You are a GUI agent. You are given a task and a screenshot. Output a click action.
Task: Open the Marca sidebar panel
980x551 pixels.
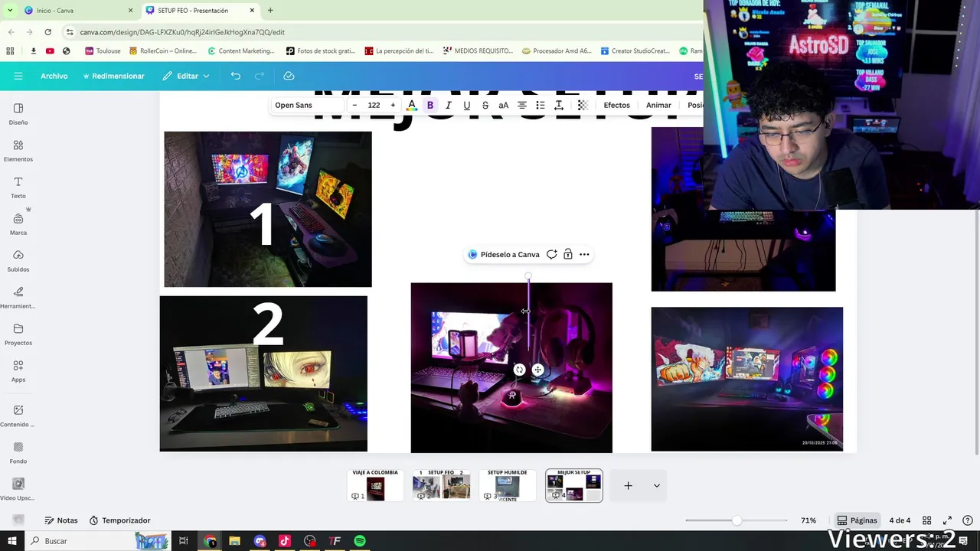coord(18,223)
